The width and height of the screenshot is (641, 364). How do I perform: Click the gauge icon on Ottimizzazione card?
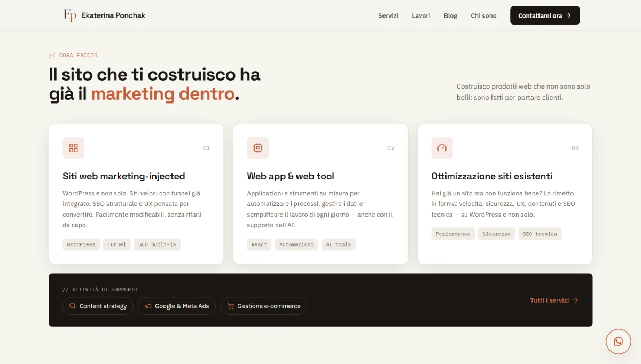coord(442,148)
